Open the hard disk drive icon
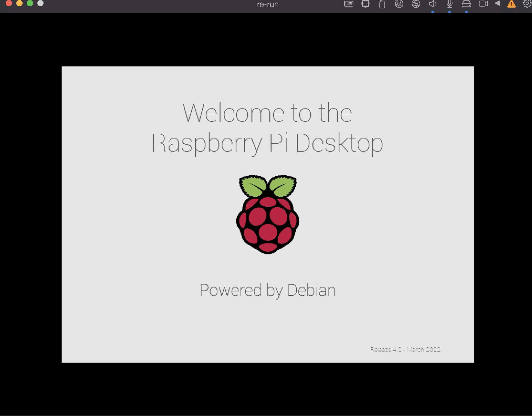This screenshot has height=416, width=532. point(466,4)
